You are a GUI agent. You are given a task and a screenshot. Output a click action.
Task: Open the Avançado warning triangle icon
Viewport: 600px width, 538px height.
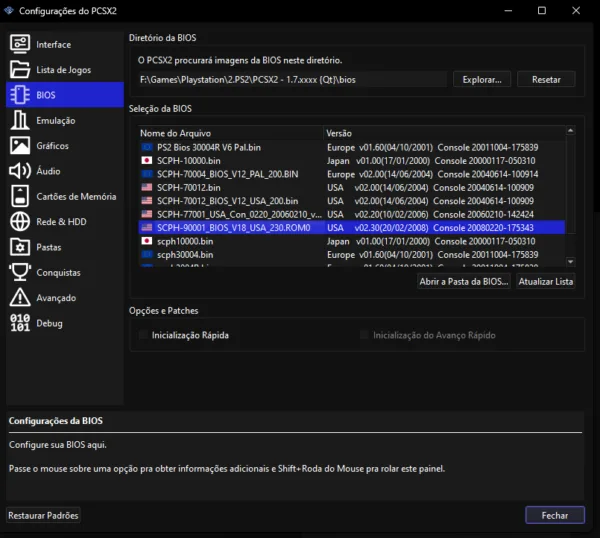point(20,297)
